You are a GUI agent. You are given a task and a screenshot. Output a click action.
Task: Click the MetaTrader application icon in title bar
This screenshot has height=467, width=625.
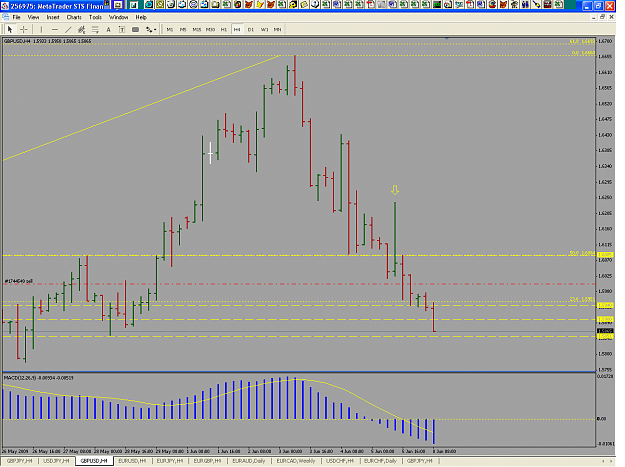pos(4,6)
